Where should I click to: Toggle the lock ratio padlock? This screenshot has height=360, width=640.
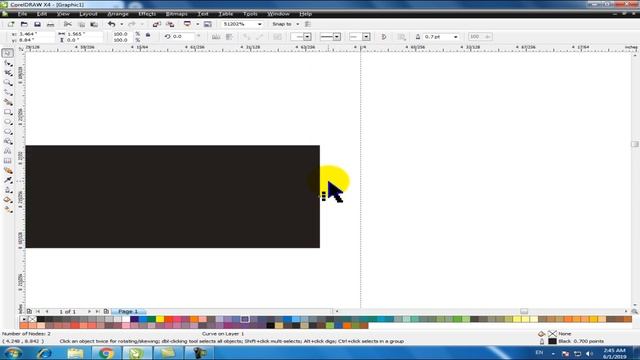pyautogui.click(x=148, y=36)
